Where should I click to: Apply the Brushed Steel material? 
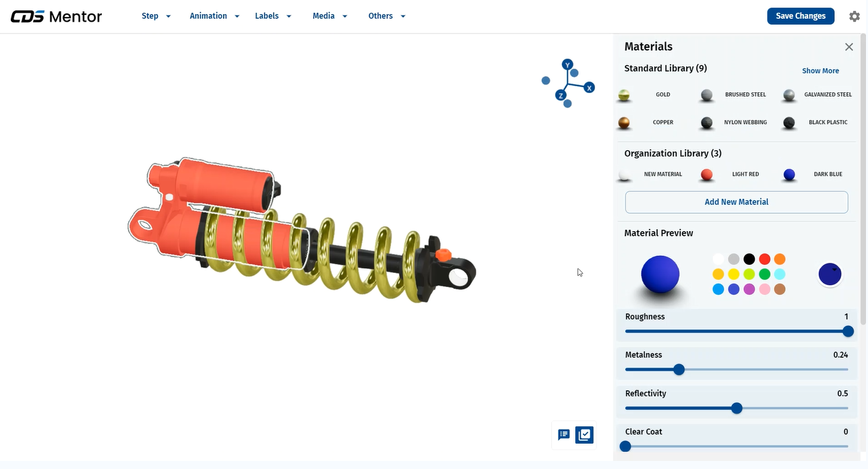click(707, 95)
